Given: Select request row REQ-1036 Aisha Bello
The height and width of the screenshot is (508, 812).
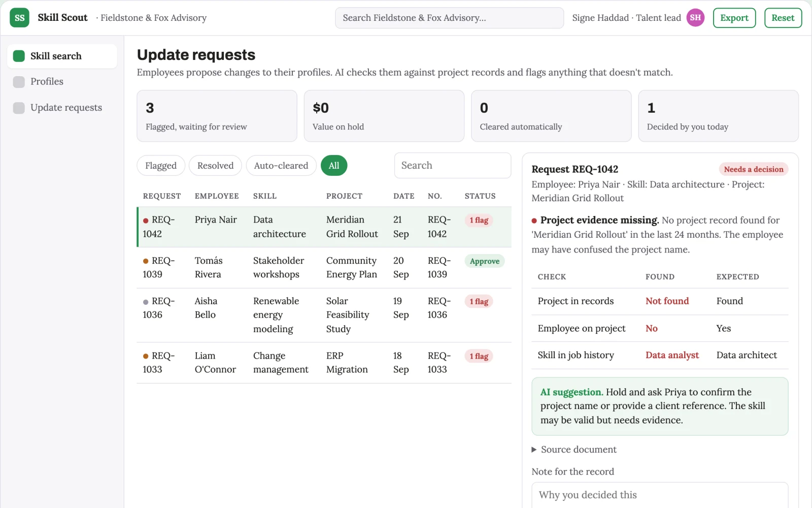Looking at the screenshot, I should coord(324,315).
